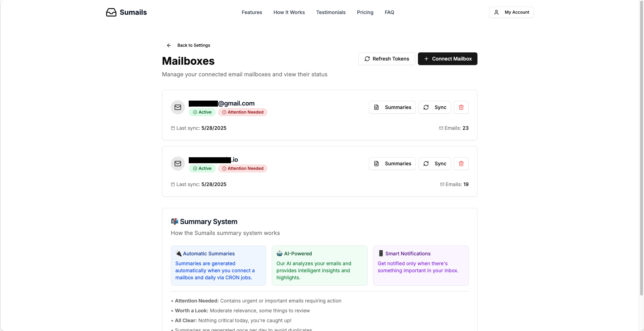The height and width of the screenshot is (331, 644).
Task: Click the Automatic Summaries card title
Action: click(209, 254)
